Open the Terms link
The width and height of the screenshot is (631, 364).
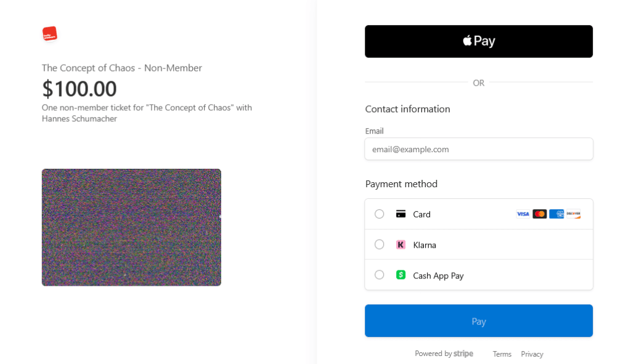(502, 354)
